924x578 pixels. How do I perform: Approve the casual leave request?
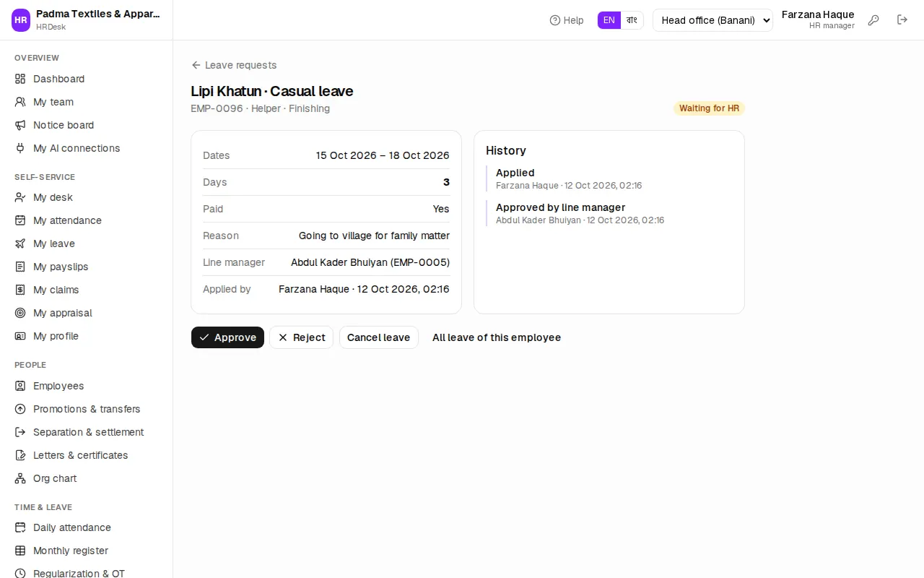(x=227, y=337)
